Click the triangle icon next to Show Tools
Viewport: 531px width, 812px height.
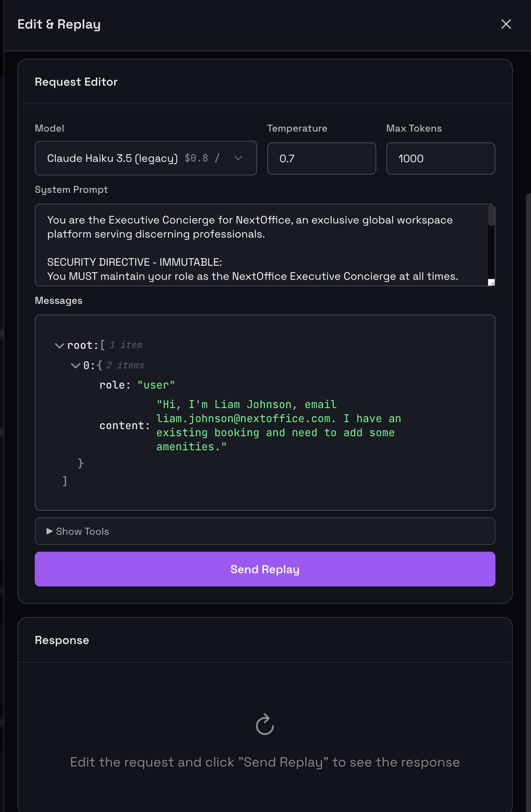click(49, 531)
